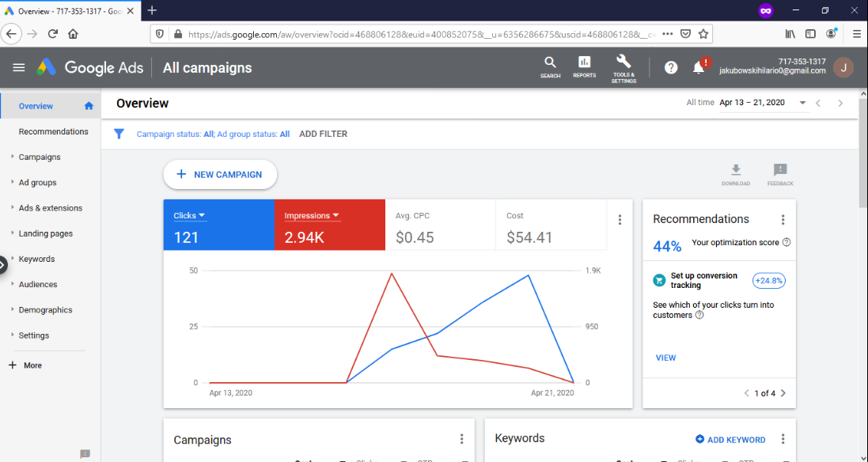This screenshot has height=462, width=868.
Task: Go to browser home page
Action: pyautogui.click(x=73, y=34)
